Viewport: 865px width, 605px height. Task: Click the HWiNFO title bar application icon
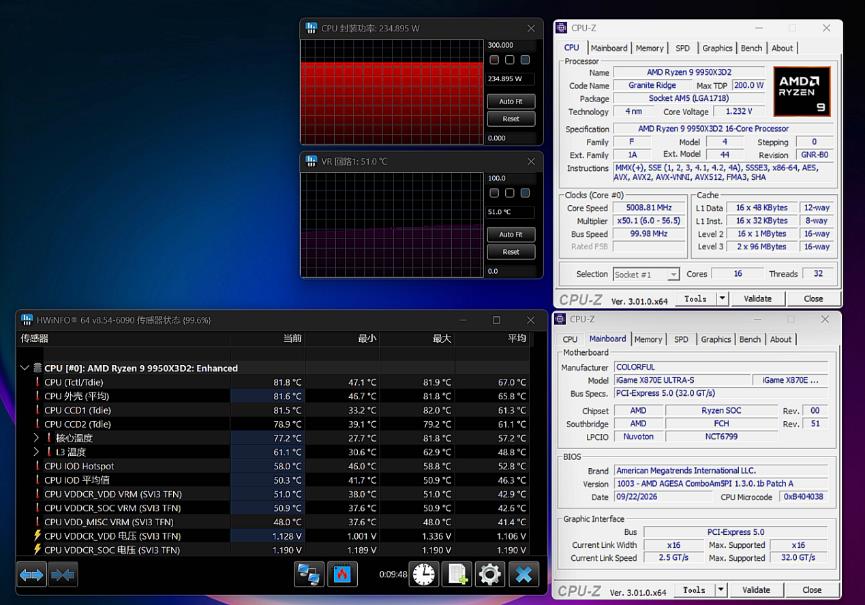pos(27,320)
